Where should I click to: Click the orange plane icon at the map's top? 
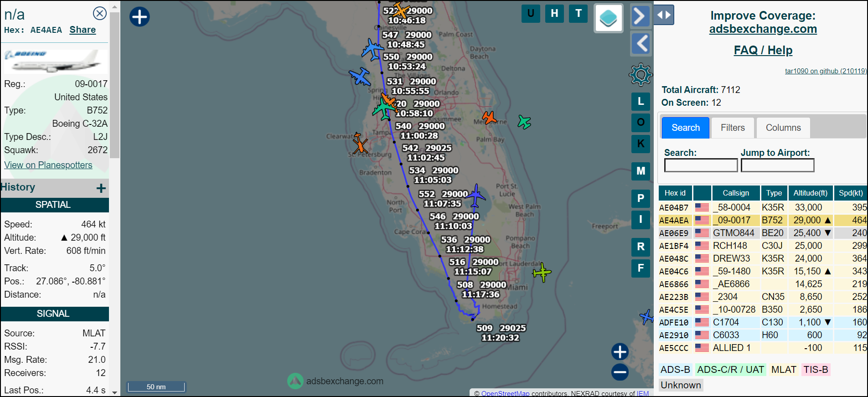pyautogui.click(x=401, y=10)
